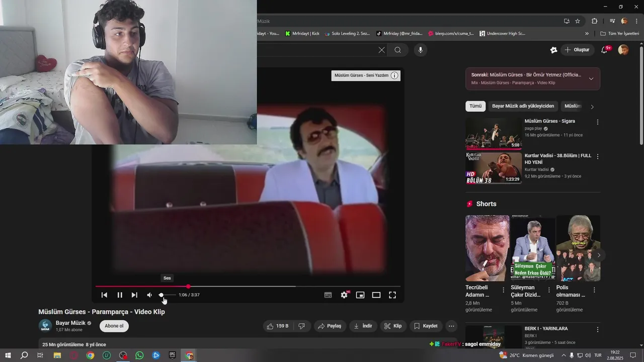Open options for 'Süleyman Çakır' short
Image resolution: width=644 pixels, height=362 pixels.
549,290
